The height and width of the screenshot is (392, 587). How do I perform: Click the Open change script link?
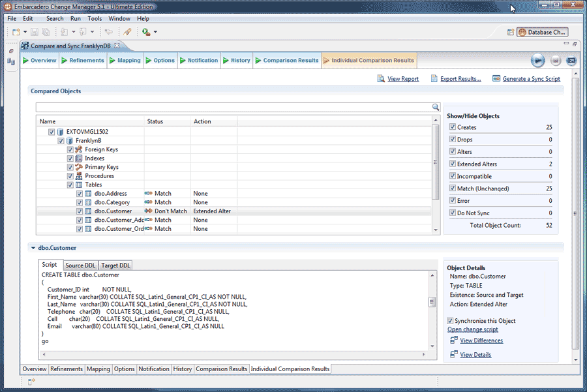click(472, 329)
